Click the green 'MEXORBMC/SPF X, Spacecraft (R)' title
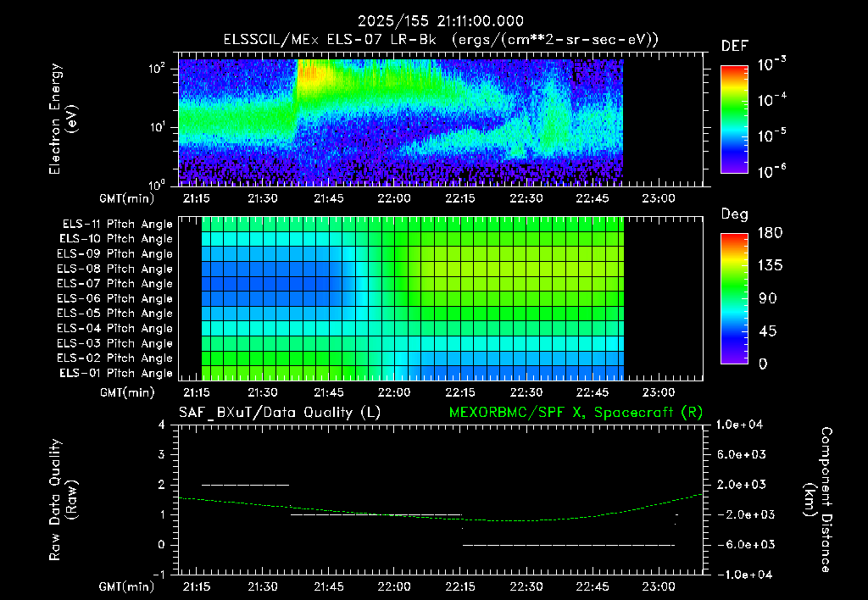Image resolution: width=868 pixels, height=600 pixels. click(x=576, y=413)
